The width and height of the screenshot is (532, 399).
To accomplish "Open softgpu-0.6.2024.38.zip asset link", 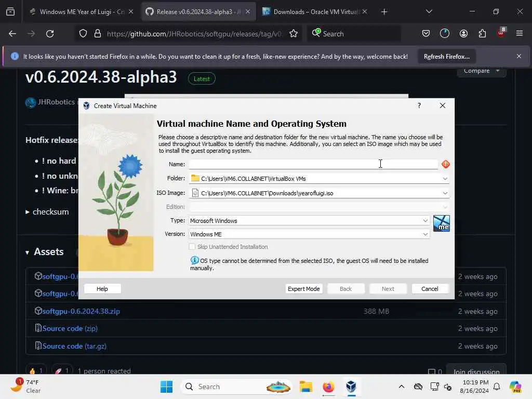I will click(81, 311).
